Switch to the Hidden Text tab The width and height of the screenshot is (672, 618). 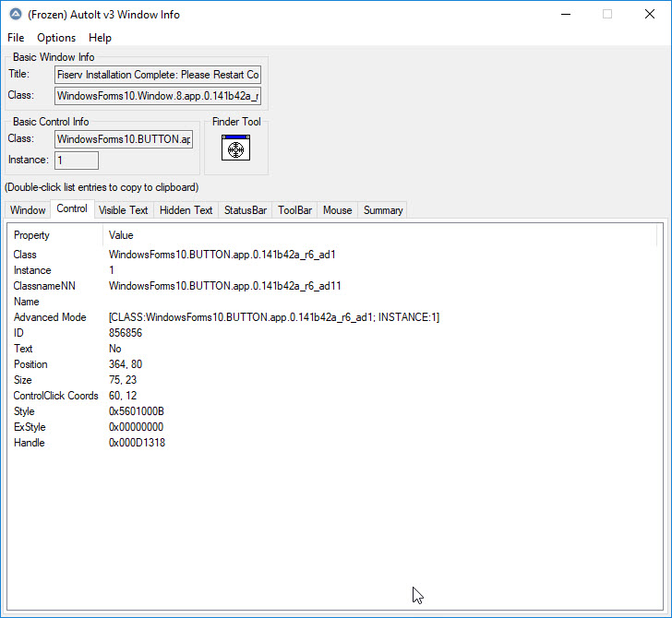186,210
